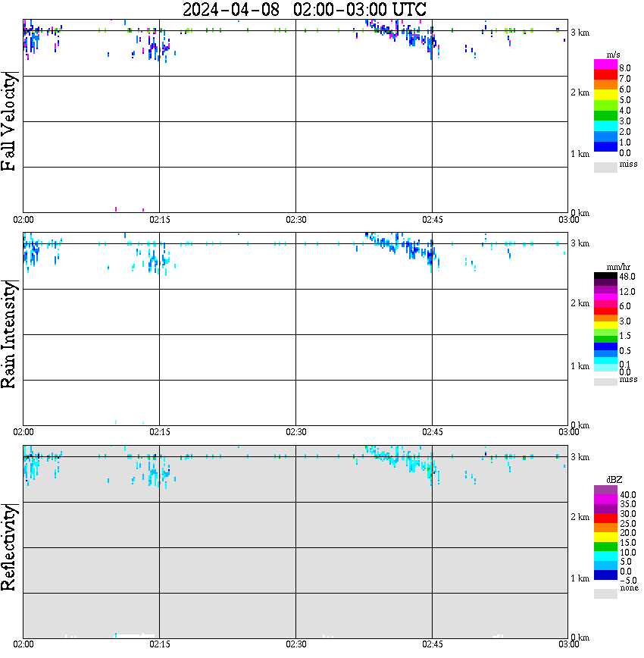This screenshot has height=658, width=644.
Task: Click the m/s unit label
Action: 613,55
